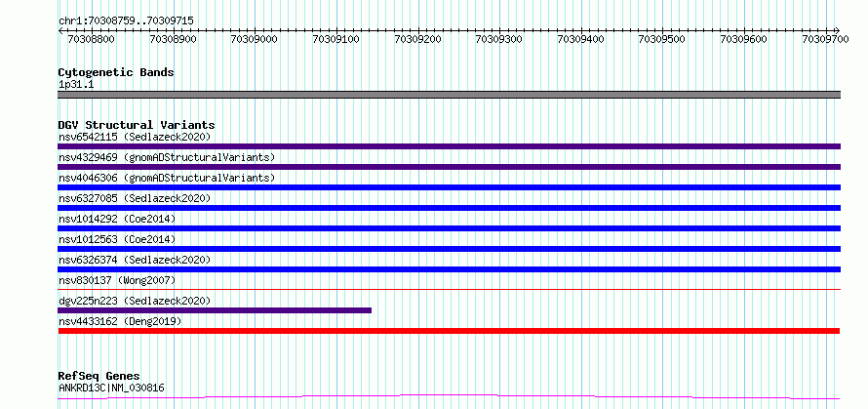868x409 pixels.
Task: Click the thick red bar for nsv4433162
Action: tap(449, 331)
